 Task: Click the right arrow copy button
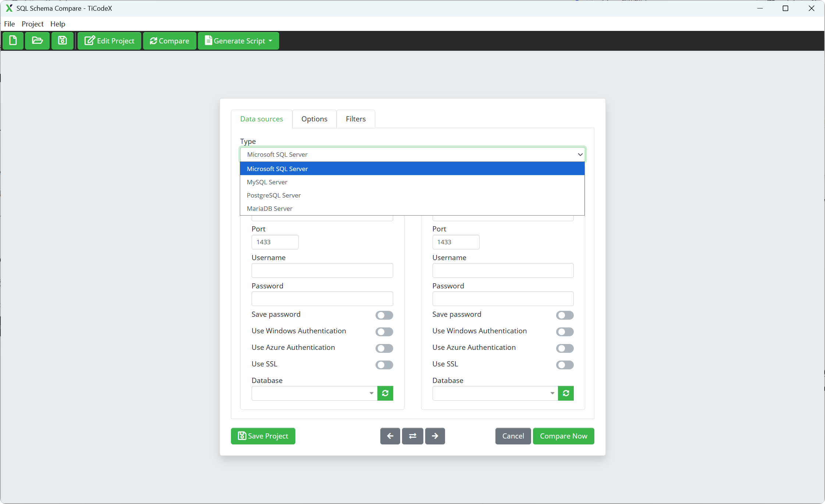click(x=435, y=436)
